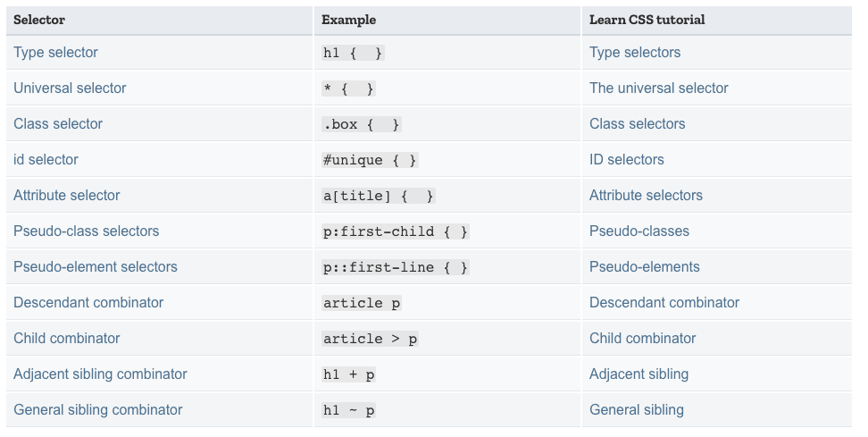Click "Adjacent sibling combinator" link
Screen dimensions: 868x437
click(100, 374)
